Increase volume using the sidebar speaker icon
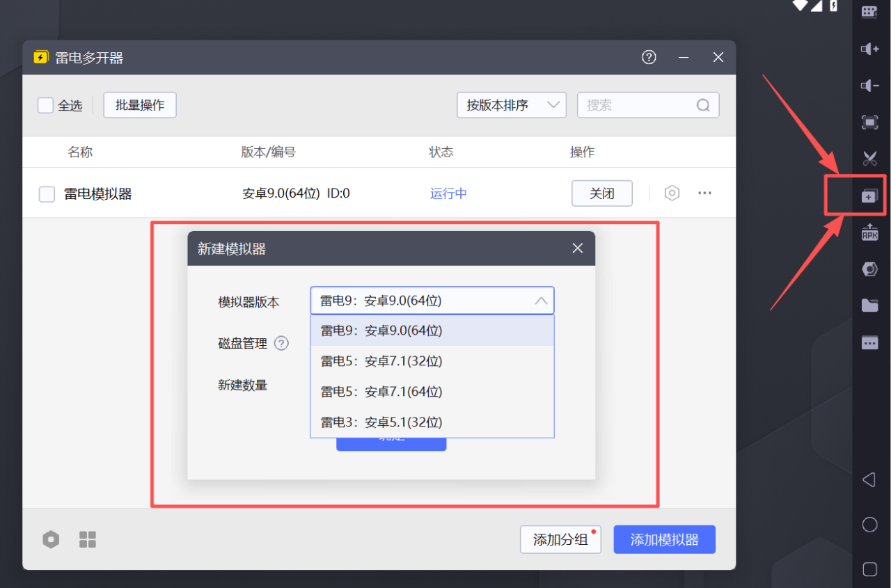Screen dimensions: 891x588 pos(869,49)
